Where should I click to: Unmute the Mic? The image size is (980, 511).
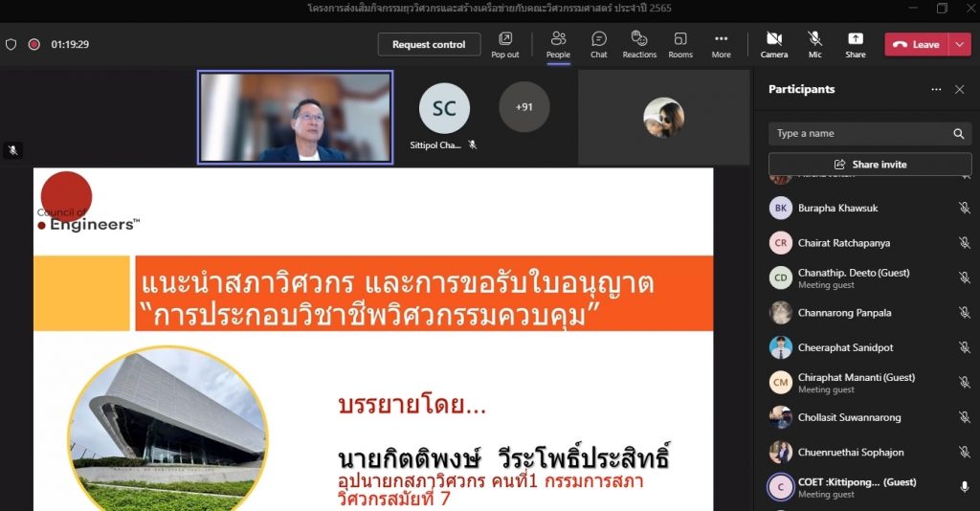pos(814,44)
